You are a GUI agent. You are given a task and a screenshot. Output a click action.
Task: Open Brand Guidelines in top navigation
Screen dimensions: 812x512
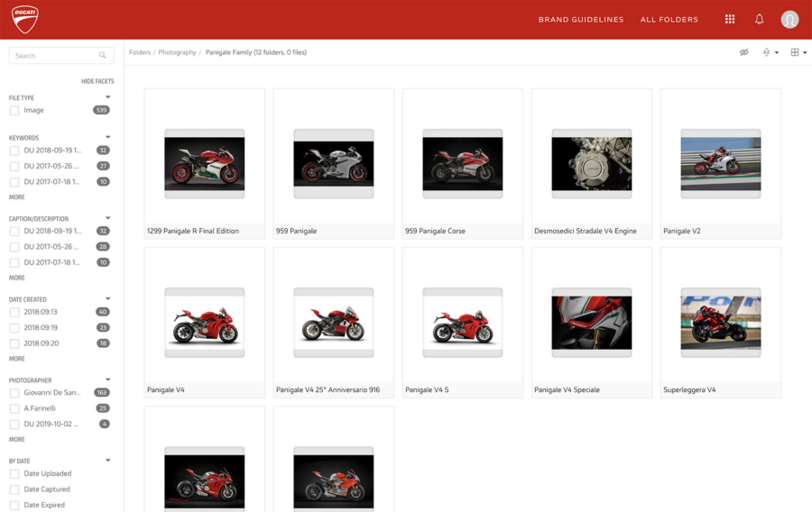[580, 20]
